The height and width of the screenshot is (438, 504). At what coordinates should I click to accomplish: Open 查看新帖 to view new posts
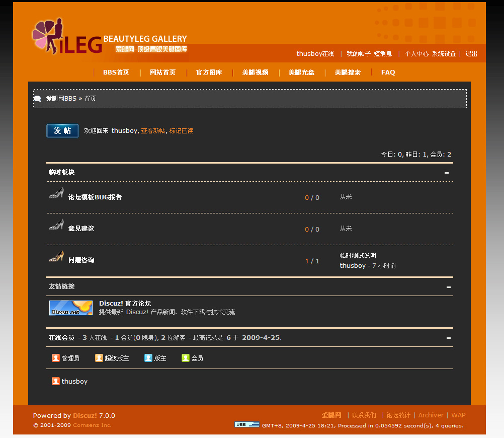tap(153, 130)
